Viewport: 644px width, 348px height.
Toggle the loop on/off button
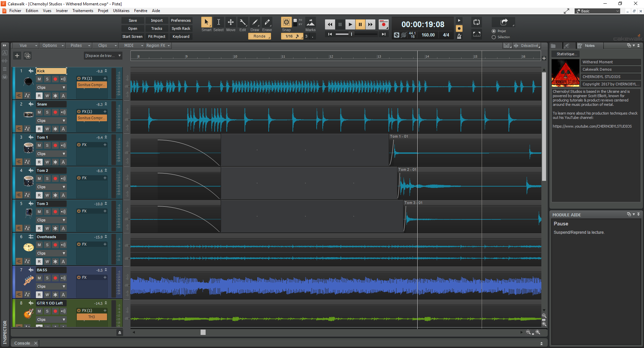tap(476, 22)
